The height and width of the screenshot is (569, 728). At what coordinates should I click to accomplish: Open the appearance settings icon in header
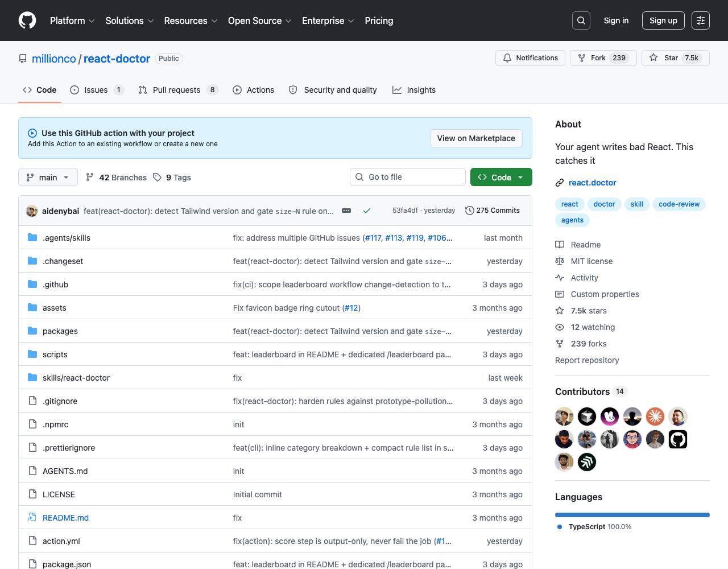tap(701, 20)
